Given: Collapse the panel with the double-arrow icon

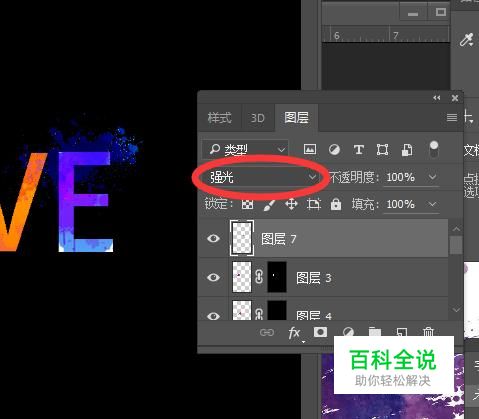Looking at the screenshot, I should (x=437, y=98).
